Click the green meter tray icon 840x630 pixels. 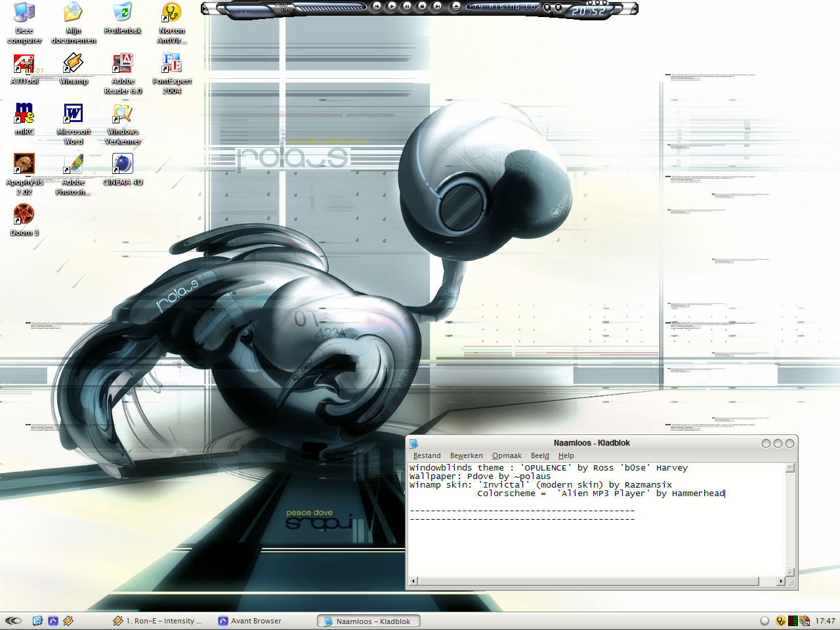pos(793,621)
